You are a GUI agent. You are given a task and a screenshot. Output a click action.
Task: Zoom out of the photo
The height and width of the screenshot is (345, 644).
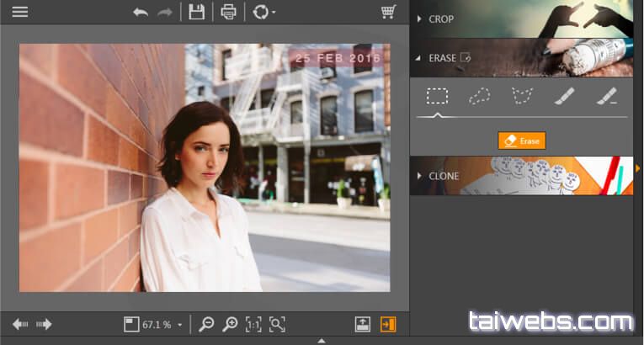pyautogui.click(x=206, y=324)
